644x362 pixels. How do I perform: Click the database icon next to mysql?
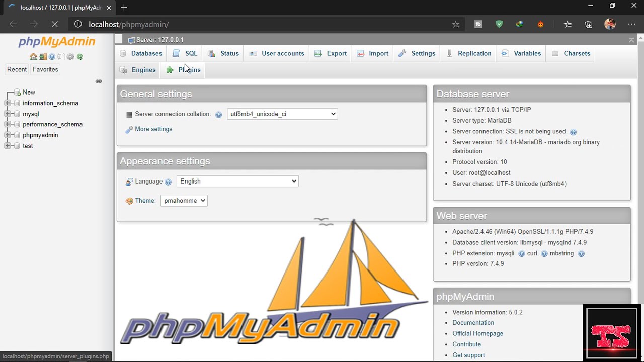coord(17,114)
